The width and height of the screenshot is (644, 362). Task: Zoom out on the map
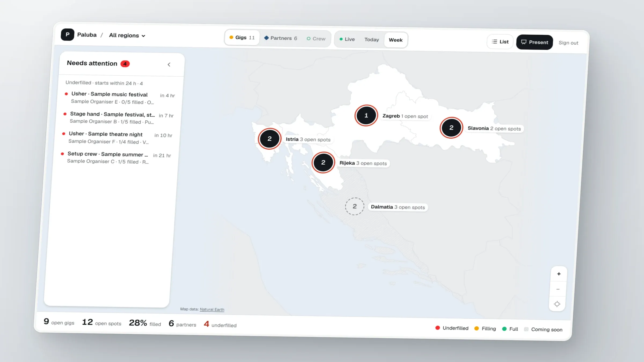click(x=558, y=289)
